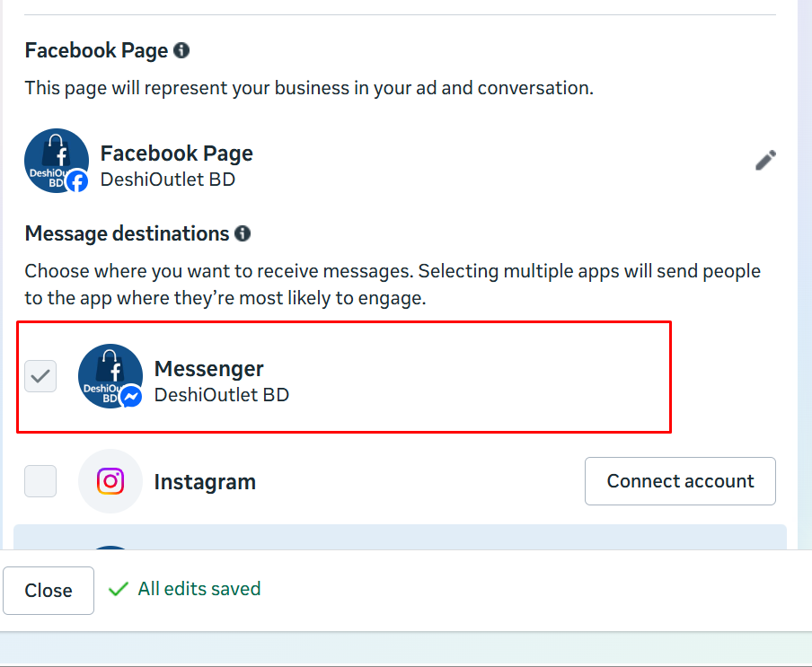
Task: Click the info icon beside Facebook Page heading
Action: point(181,50)
